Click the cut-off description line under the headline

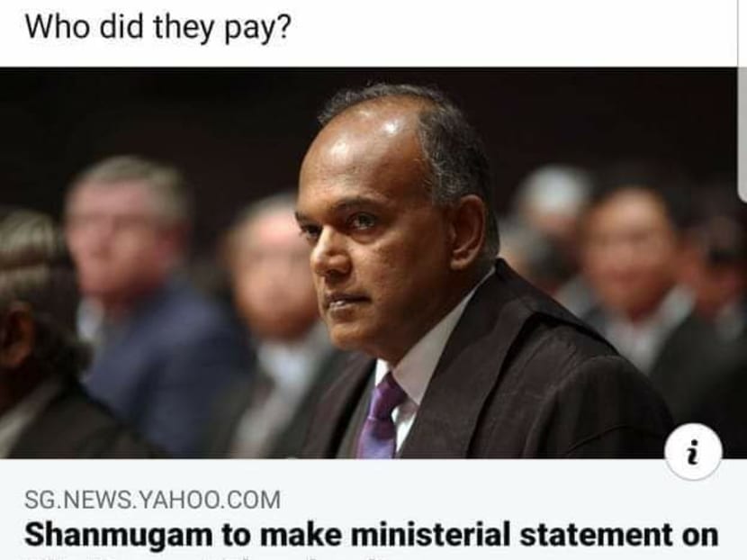point(205,557)
